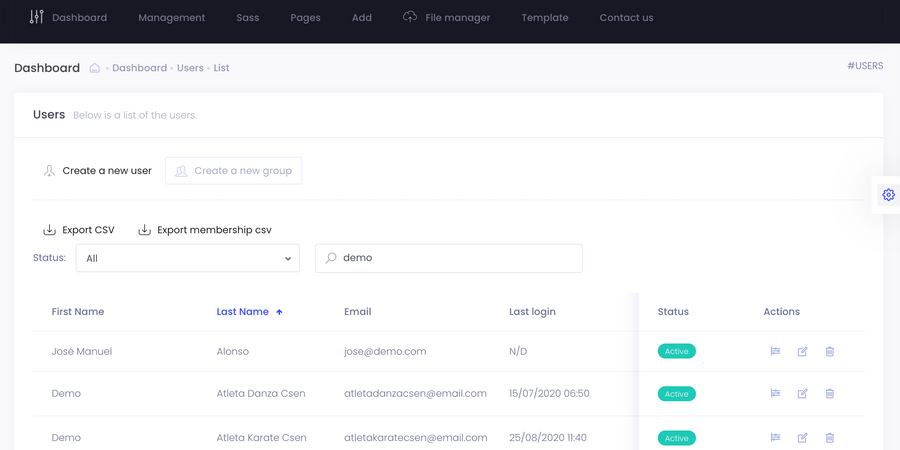This screenshot has height=450, width=900.
Task: Open the settings gear panel
Action: coord(888,195)
